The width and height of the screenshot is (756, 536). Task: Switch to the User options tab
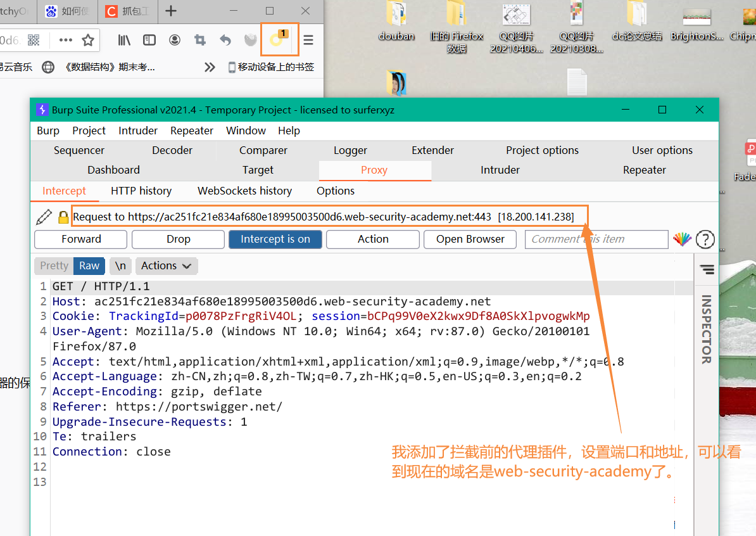coord(662,151)
